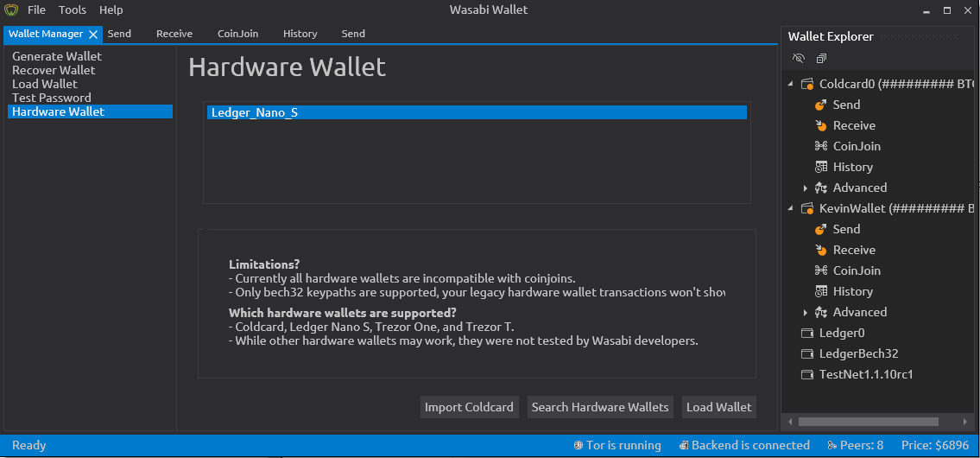The image size is (980, 458).
Task: Click the History icon under Coldcard0
Action: 821,167
